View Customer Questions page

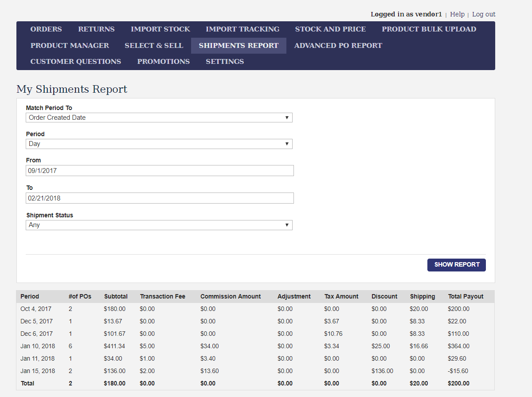pos(75,61)
